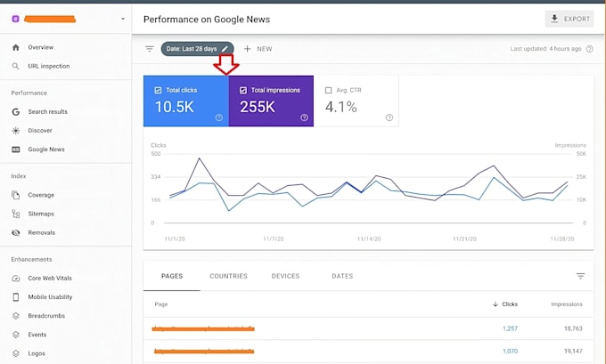The width and height of the screenshot is (606, 364).
Task: Click the pencil icon in date chip
Action: [225, 49]
